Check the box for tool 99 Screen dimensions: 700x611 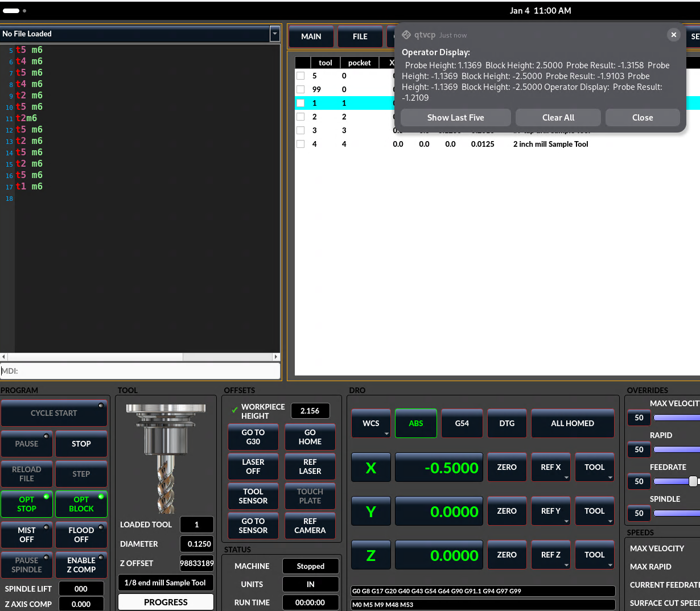point(300,89)
